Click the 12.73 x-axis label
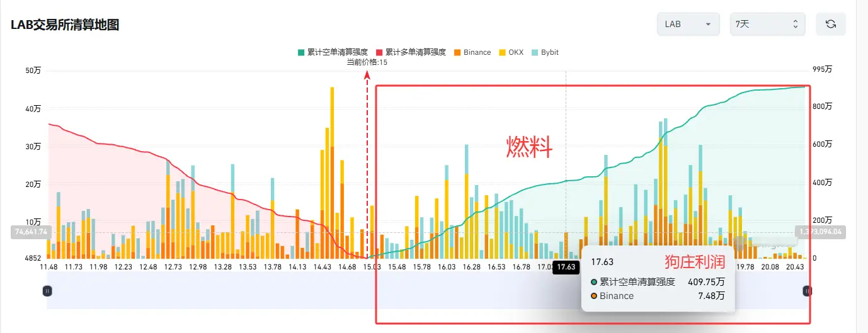The width and height of the screenshot is (868, 333). click(173, 267)
